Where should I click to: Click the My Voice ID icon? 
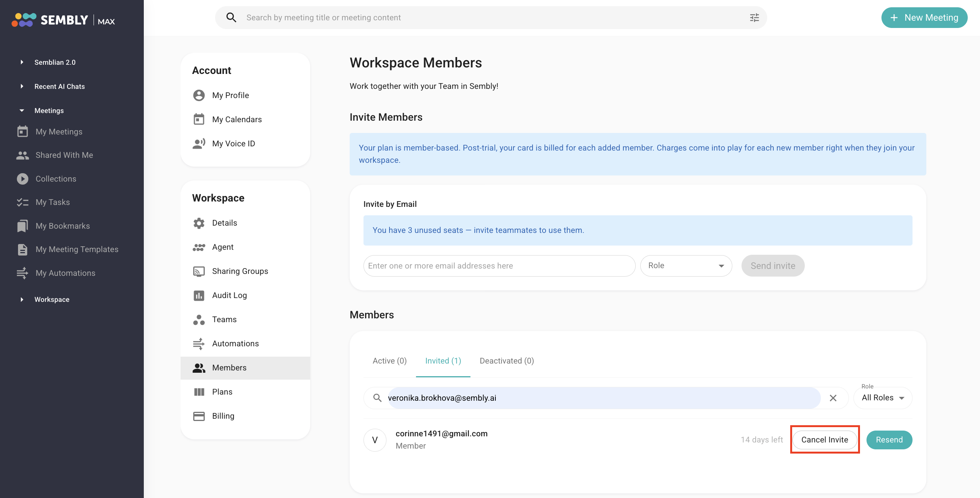pos(199,144)
